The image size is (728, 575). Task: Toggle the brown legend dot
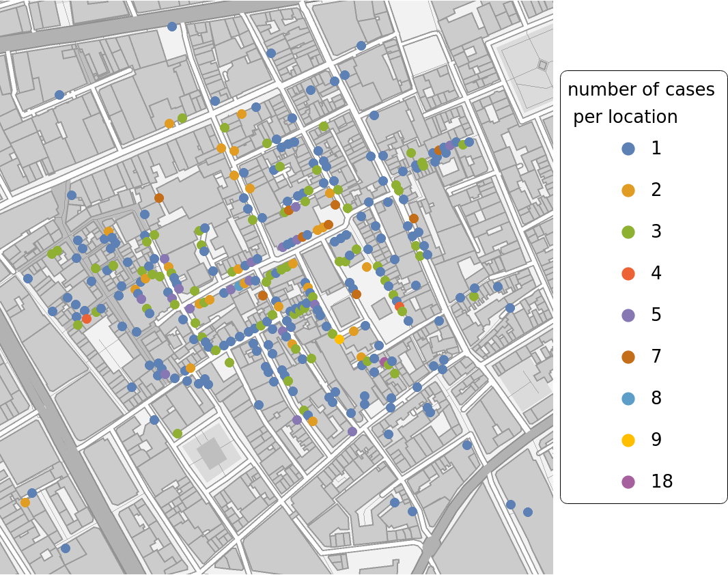click(x=628, y=357)
